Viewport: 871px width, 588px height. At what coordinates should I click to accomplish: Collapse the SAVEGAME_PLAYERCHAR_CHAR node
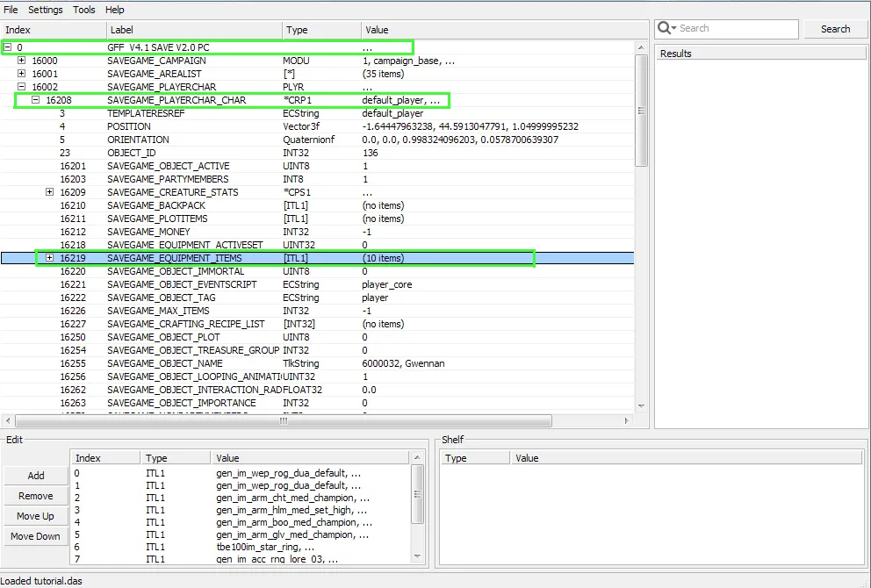(36, 100)
